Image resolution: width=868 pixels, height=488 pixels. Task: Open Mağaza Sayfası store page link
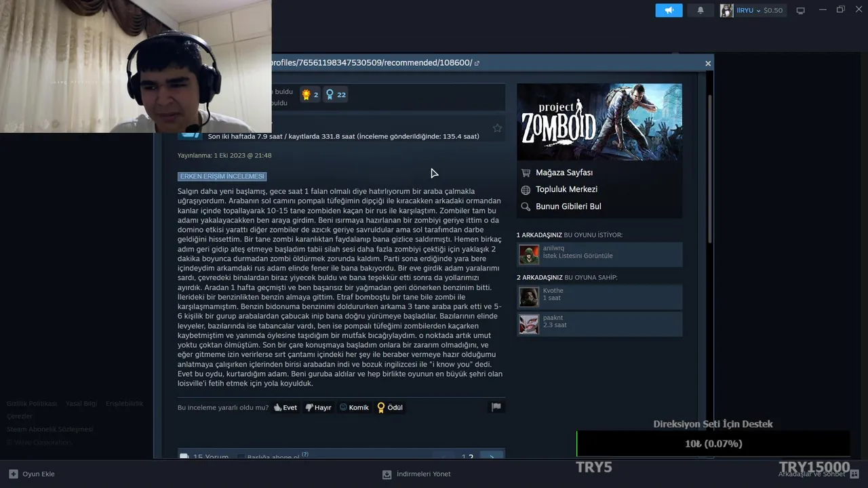pyautogui.click(x=564, y=173)
